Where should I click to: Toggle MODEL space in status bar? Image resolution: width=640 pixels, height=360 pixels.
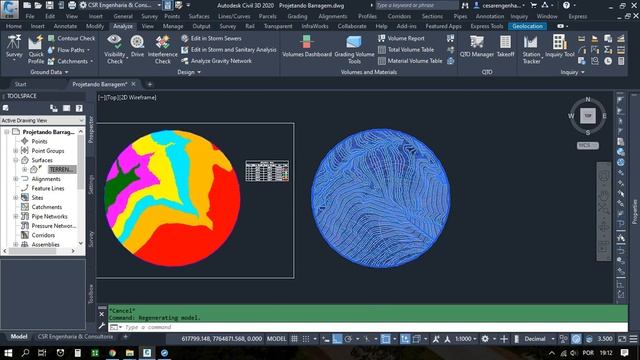[276, 339]
